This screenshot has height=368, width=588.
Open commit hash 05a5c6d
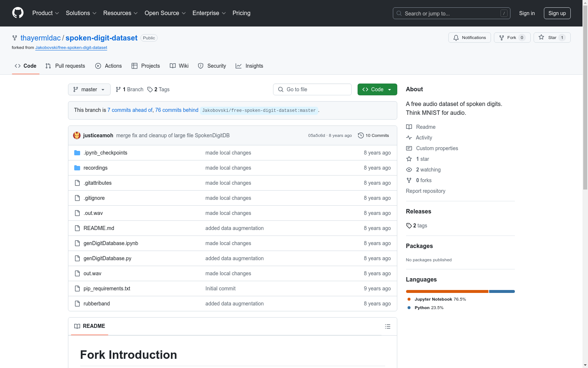[316, 135]
